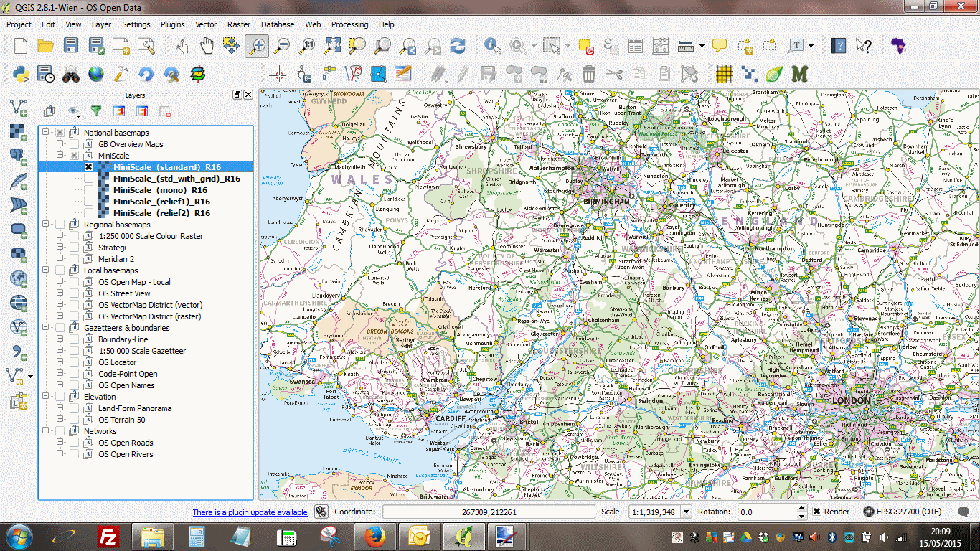This screenshot has height=551, width=980.
Task: Toggle the GB Overview Maps group checkbox
Action: (x=74, y=144)
